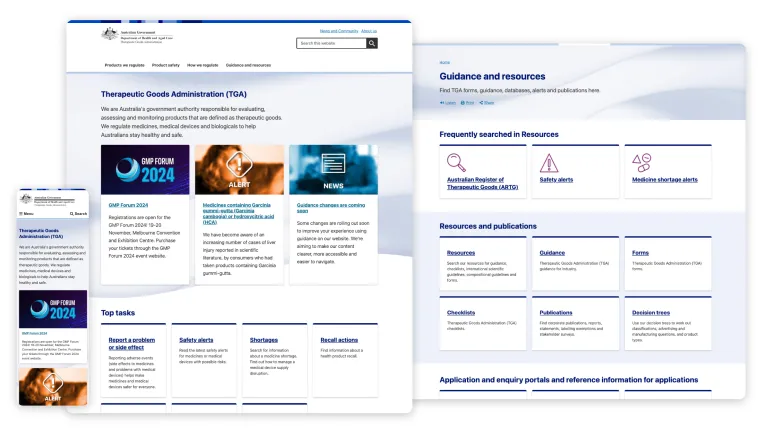Click the magnifying glass icon on ARTG card

tap(456, 163)
